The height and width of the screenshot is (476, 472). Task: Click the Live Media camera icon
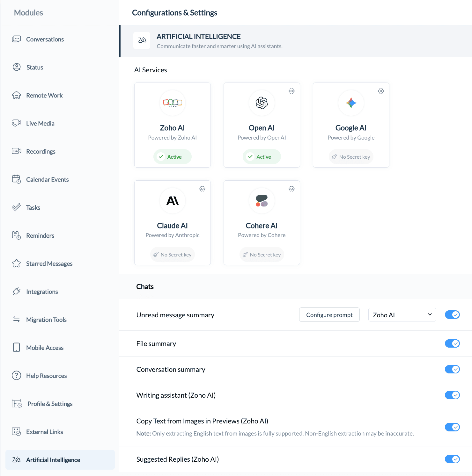(17, 123)
